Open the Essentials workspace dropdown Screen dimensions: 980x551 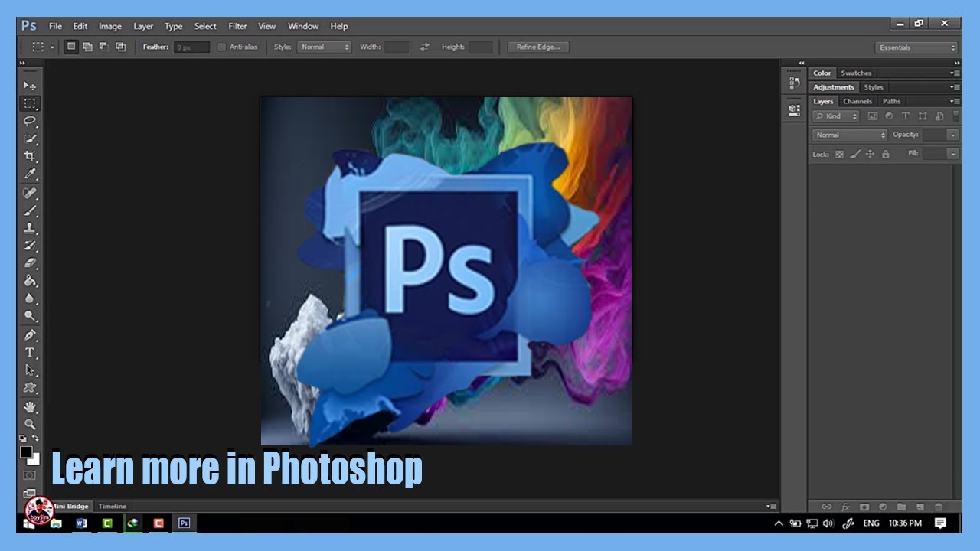click(x=917, y=47)
